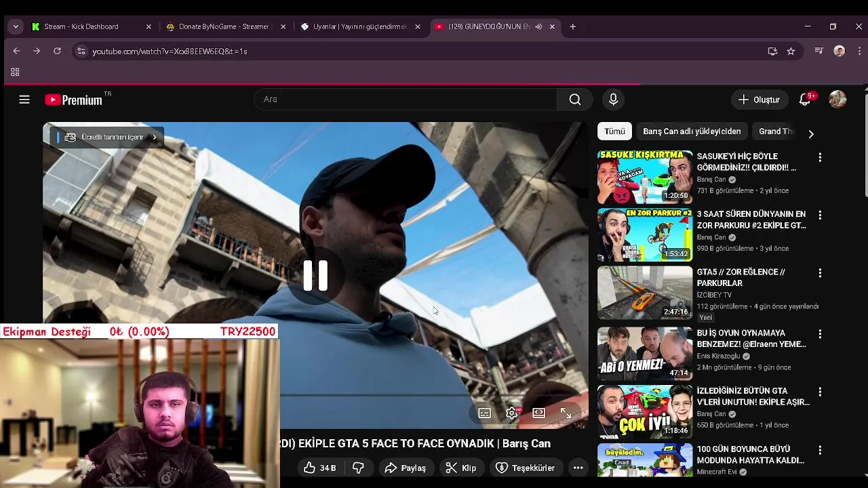Open browser media controls icon
Image resolution: width=868 pixels, height=488 pixels.
point(819,51)
